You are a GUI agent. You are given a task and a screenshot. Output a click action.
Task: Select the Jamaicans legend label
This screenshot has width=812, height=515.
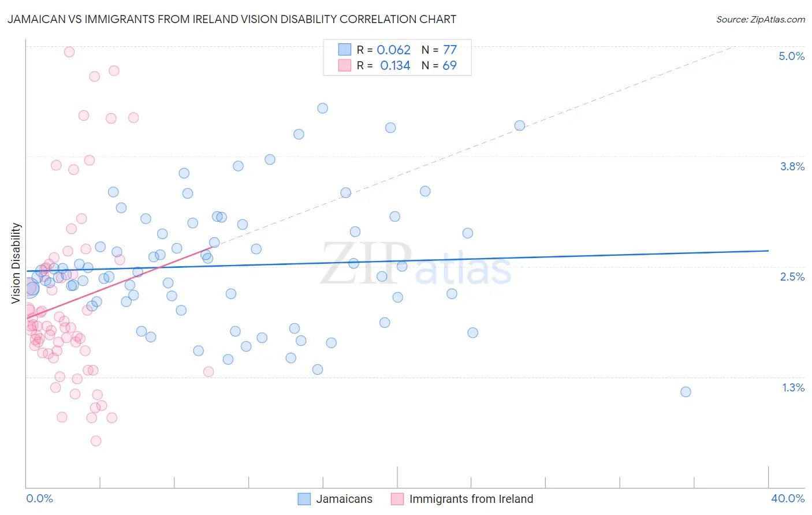(344, 499)
